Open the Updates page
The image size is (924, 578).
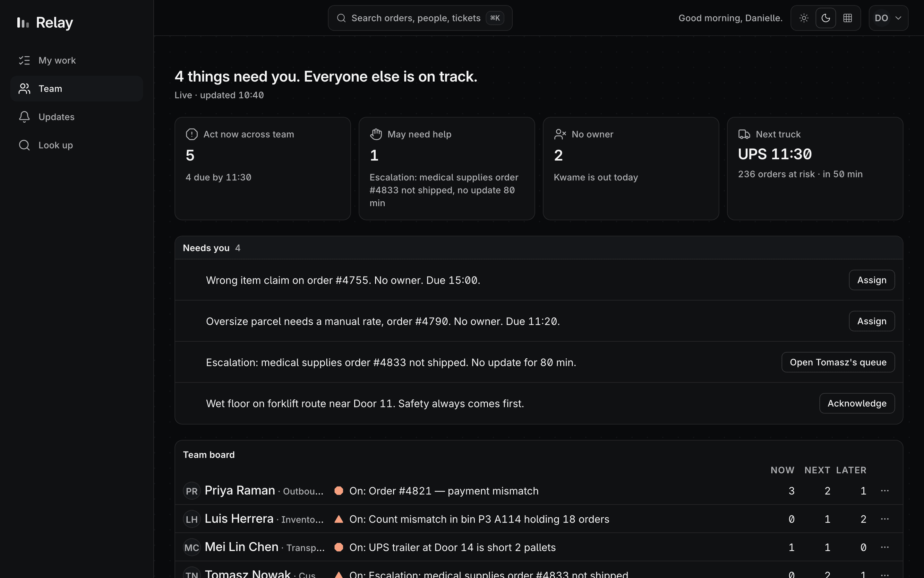tap(76, 117)
